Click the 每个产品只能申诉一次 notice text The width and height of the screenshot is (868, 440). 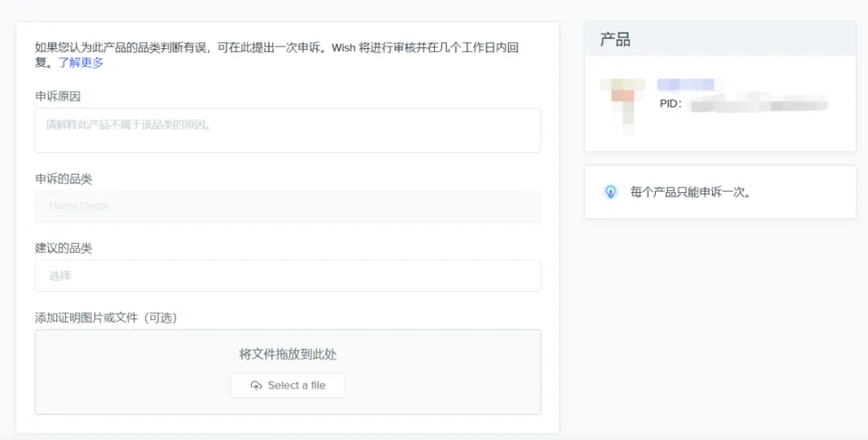[x=690, y=192]
